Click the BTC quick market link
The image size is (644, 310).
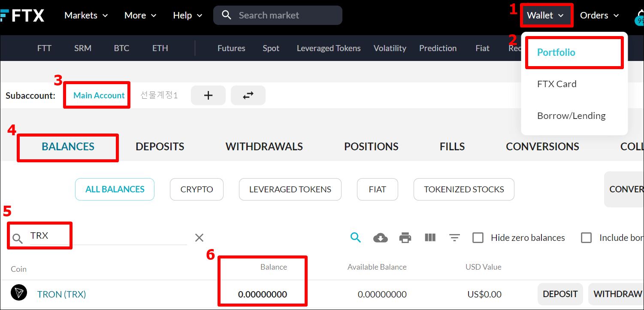click(x=121, y=49)
